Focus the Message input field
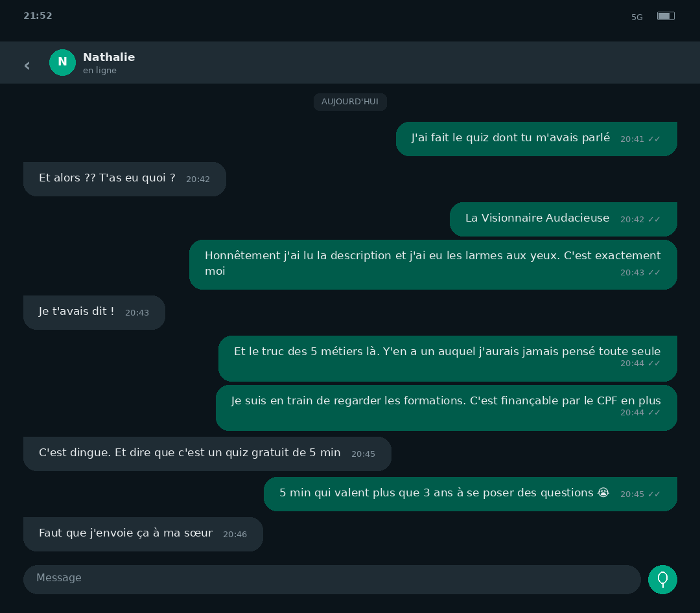Viewport: 700px width, 613px height. click(x=332, y=579)
